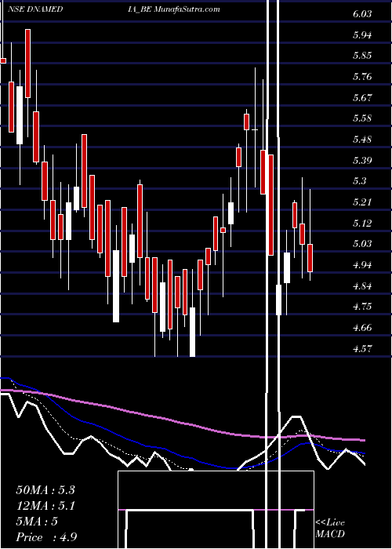
Task: Select the 4.66 price axis label
Action: pyautogui.click(x=362, y=328)
